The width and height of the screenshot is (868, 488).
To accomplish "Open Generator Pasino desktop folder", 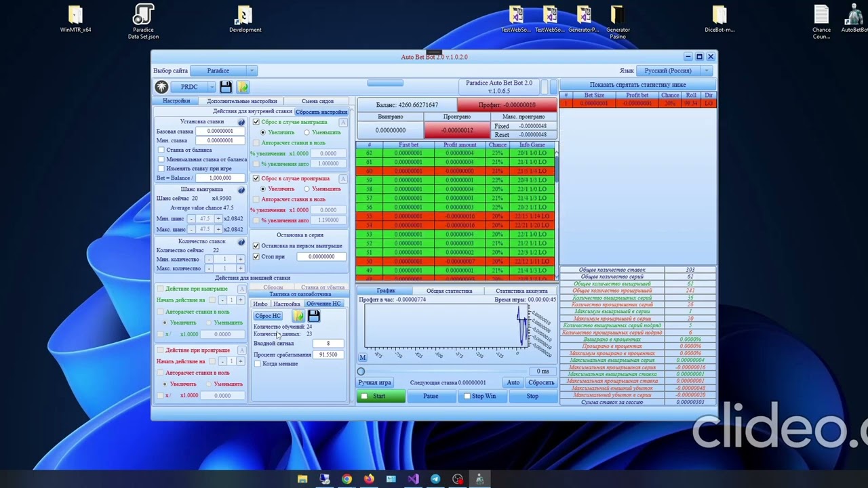I will coord(618,22).
